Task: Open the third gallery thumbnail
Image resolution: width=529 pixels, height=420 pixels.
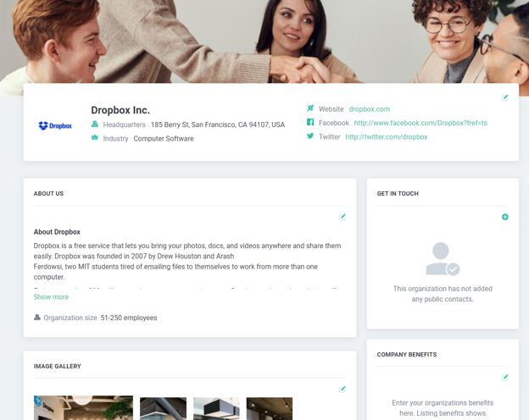Action: [x=216, y=408]
